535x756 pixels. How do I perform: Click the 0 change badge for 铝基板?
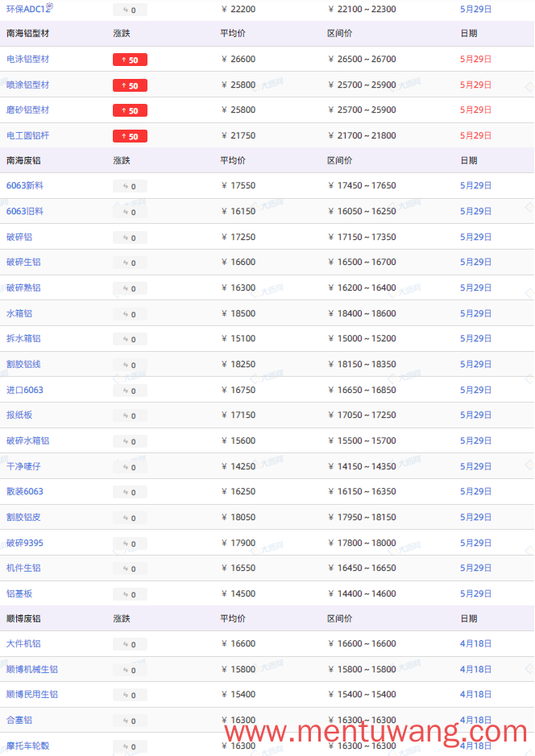tap(130, 595)
